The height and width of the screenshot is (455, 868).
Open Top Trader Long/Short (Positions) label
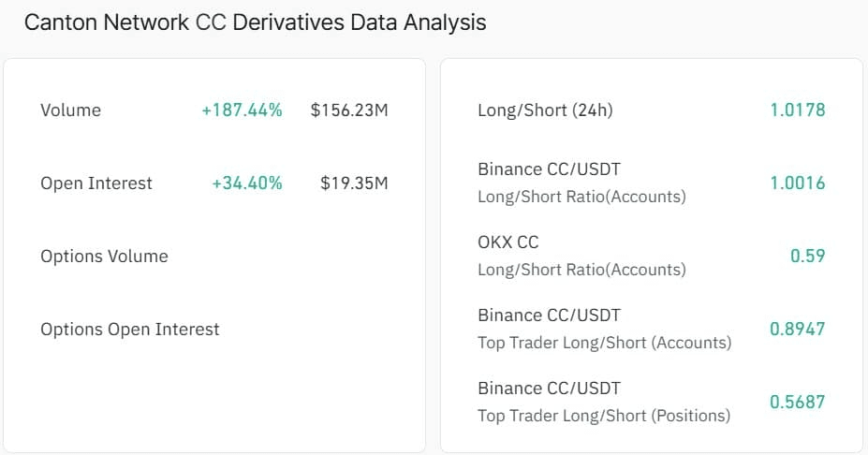(x=604, y=416)
